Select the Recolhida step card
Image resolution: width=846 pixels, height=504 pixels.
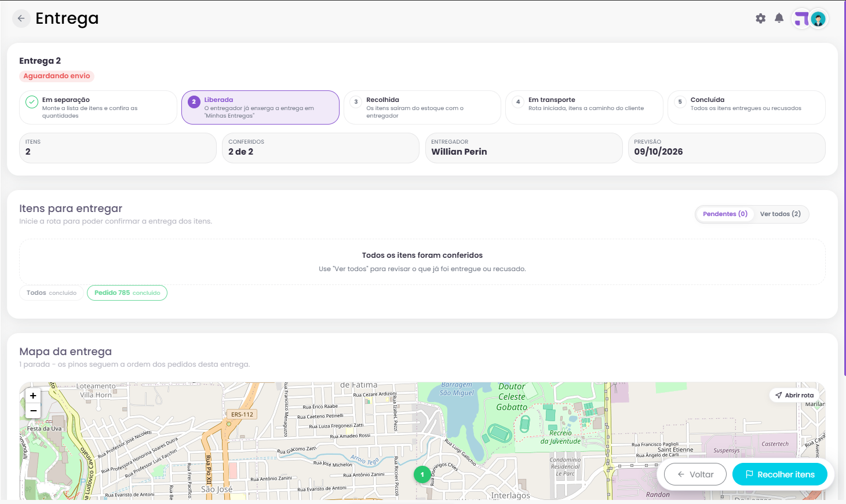pyautogui.click(x=422, y=107)
